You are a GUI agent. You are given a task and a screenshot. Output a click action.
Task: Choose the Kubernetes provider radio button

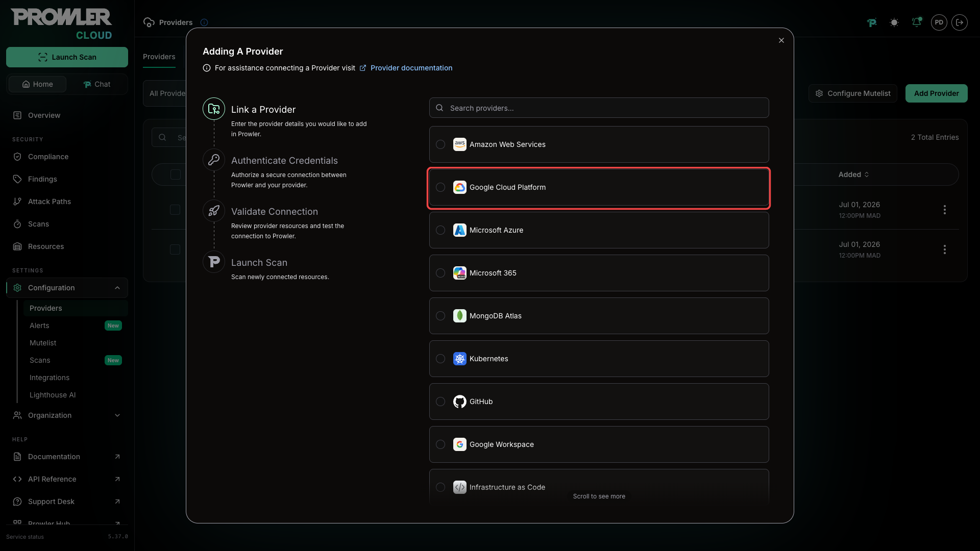[440, 359]
